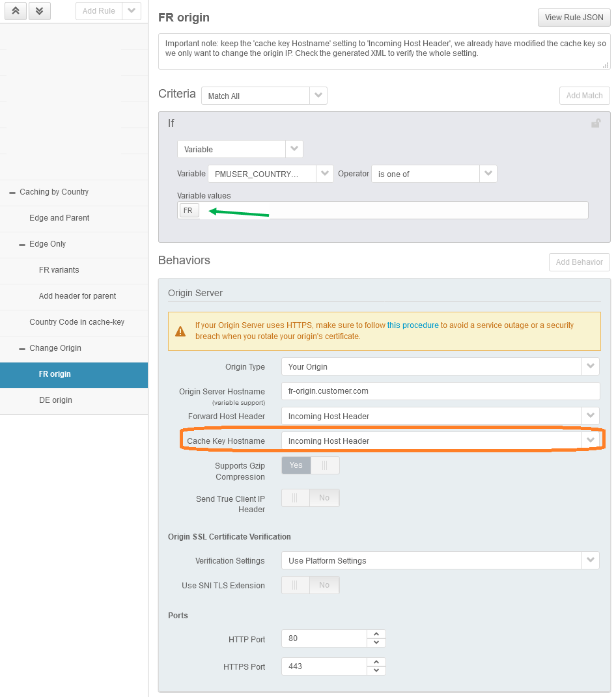The image size is (616, 697).
Task: Collapse the Edge Only rule group
Action: coord(22,245)
